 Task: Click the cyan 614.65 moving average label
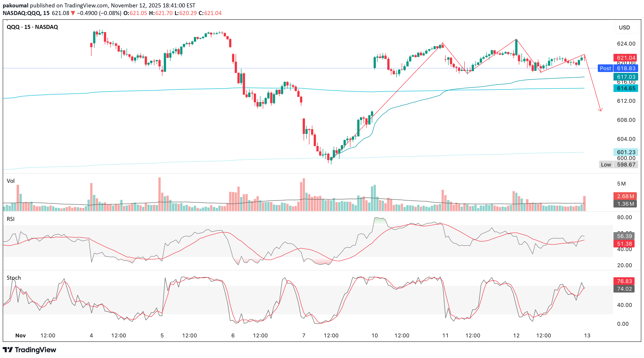(626, 88)
